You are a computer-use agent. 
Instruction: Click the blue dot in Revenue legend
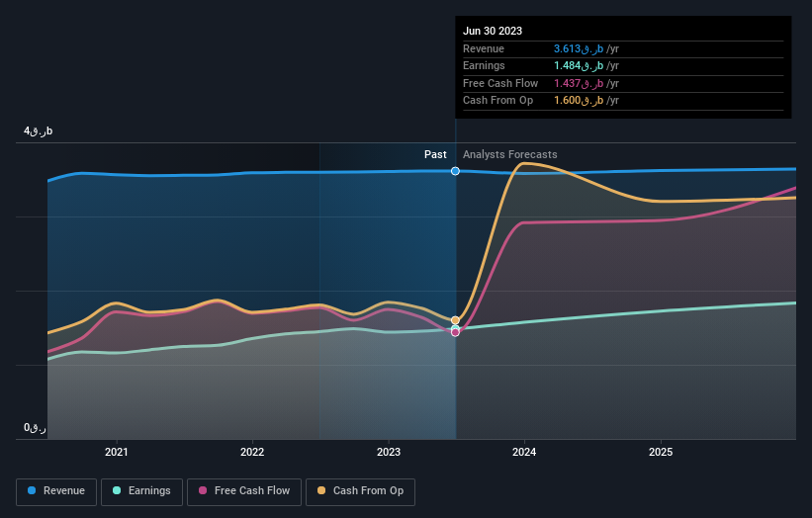32,490
